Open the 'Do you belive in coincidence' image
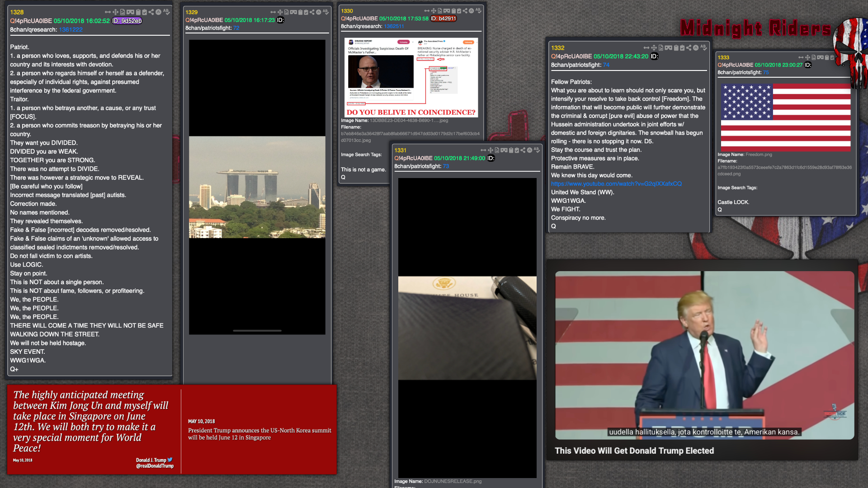The width and height of the screenshot is (868, 488). (411, 78)
